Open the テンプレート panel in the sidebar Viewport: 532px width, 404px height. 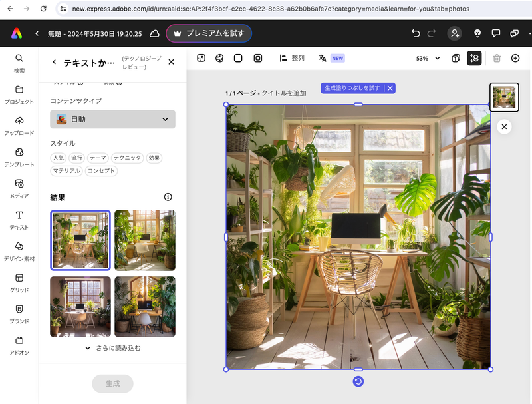19,158
